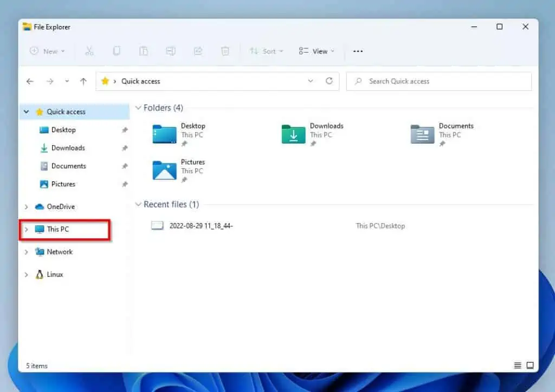
Task: Click the Rename icon in toolbar
Action: 171,51
